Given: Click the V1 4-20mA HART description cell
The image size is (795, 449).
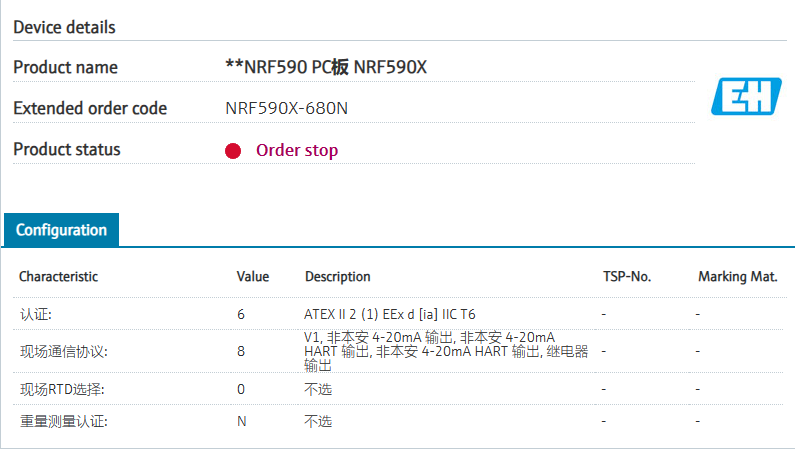Looking at the screenshot, I should [445, 351].
